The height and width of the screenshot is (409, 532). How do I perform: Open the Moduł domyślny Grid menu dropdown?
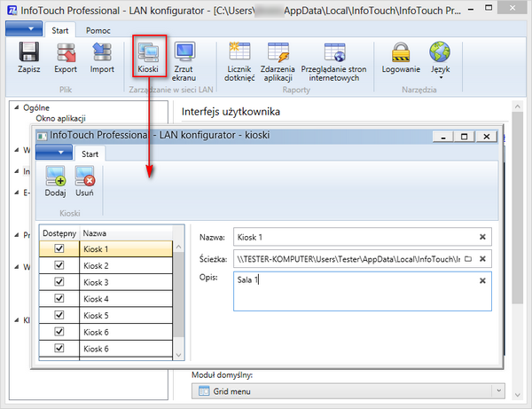[348, 391]
